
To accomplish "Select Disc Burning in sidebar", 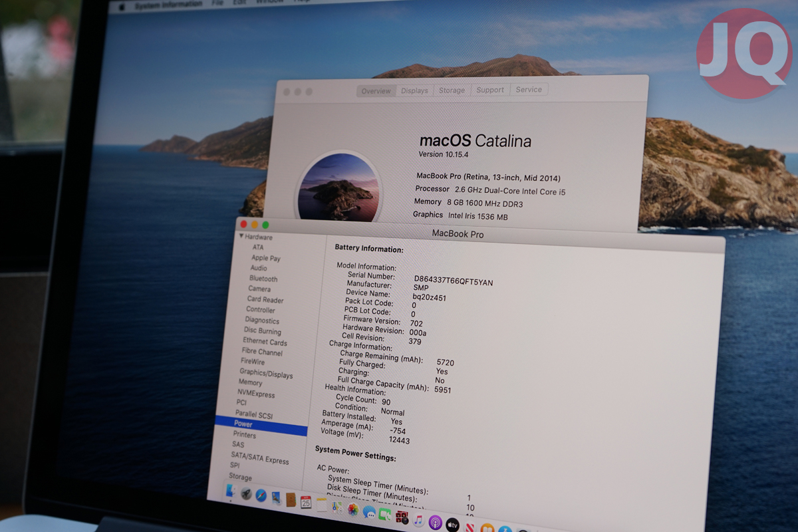I will [x=263, y=331].
